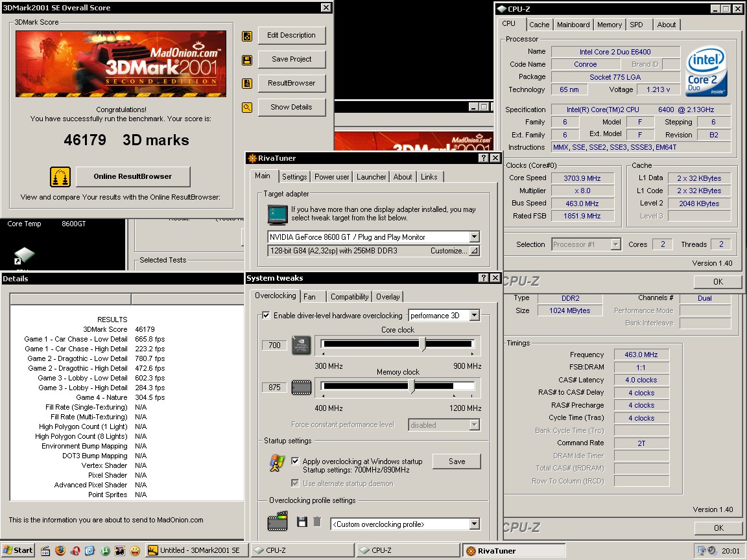The image size is (747, 560).
Task: Click the network connection icon in system tray
Action: [702, 550]
